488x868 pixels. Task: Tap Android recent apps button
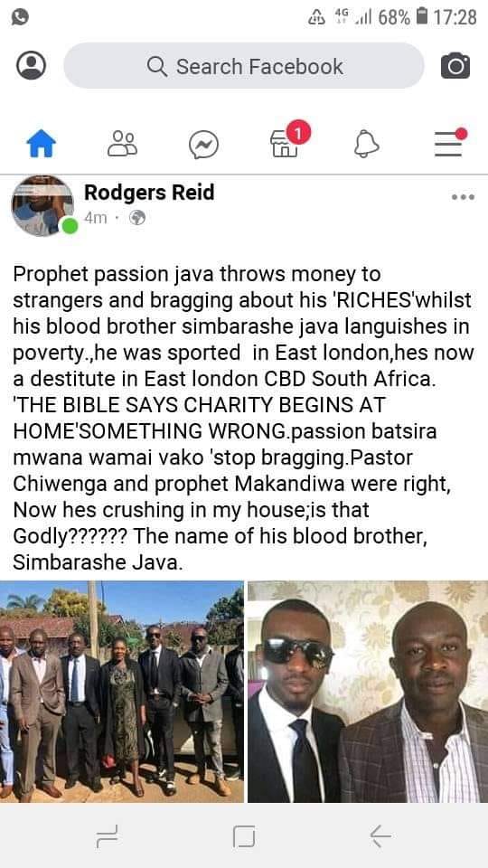[107, 835]
